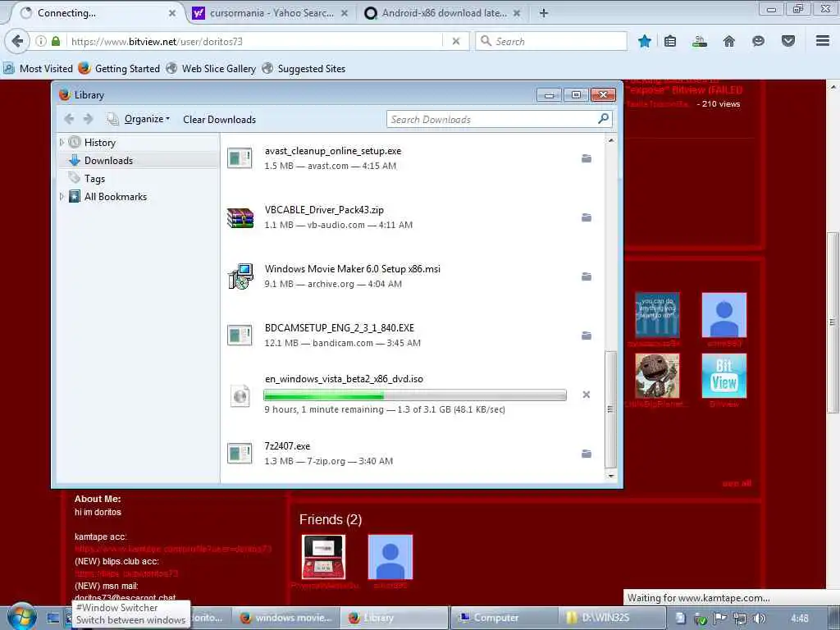Click Clear Downloads button
This screenshot has width=840, height=630.
tap(219, 120)
